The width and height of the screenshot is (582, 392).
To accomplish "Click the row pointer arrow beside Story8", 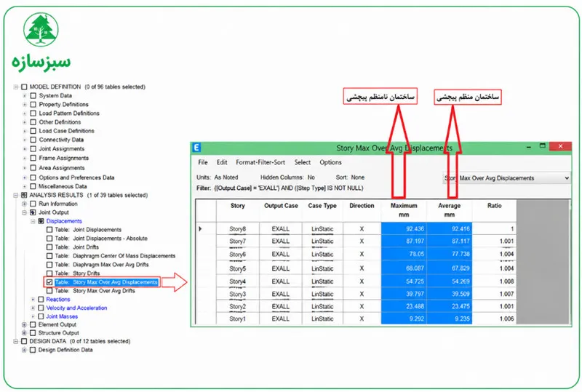I will pyautogui.click(x=201, y=228).
